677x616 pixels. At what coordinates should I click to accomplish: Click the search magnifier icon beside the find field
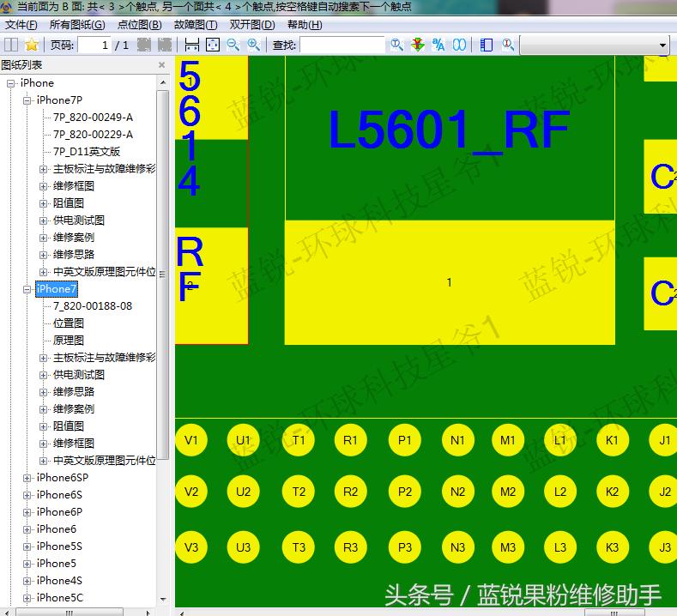[x=396, y=45]
